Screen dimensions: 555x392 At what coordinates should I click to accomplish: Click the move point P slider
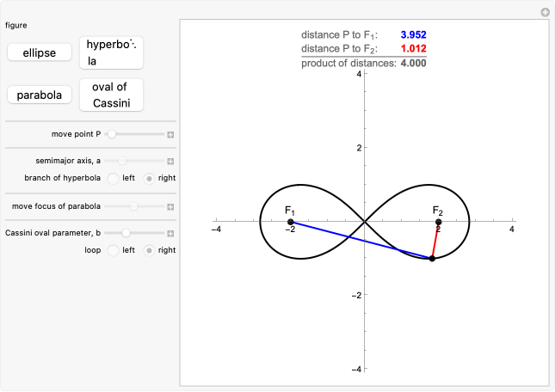(x=135, y=135)
